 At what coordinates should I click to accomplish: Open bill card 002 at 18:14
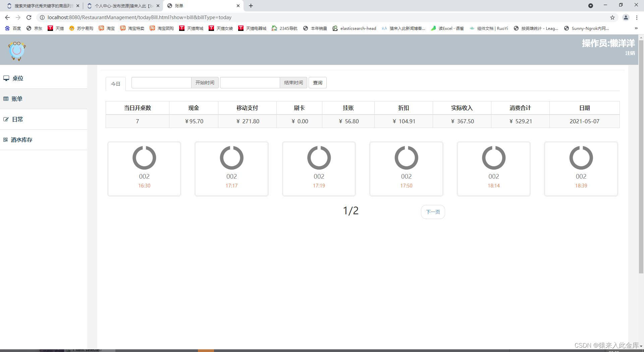[494, 169]
